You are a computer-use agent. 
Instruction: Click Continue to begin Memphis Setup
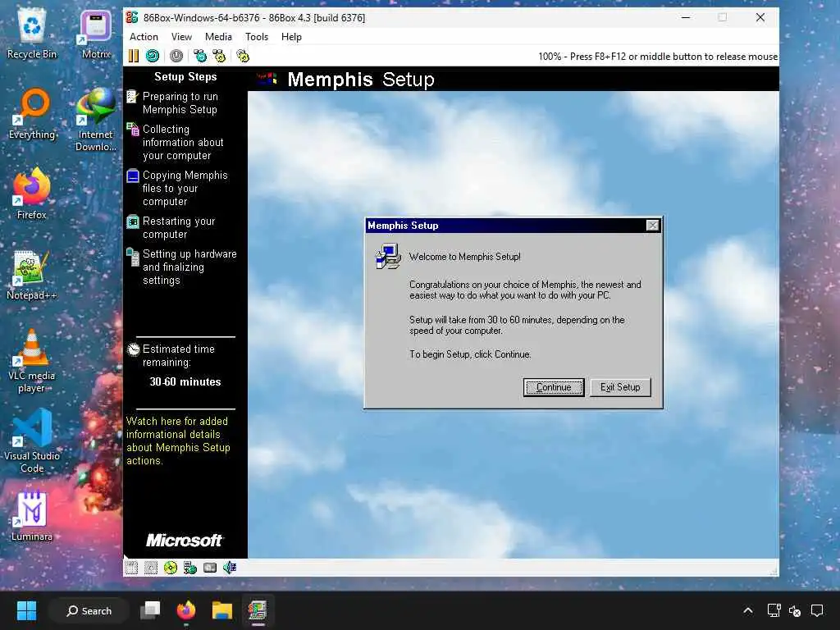(554, 387)
